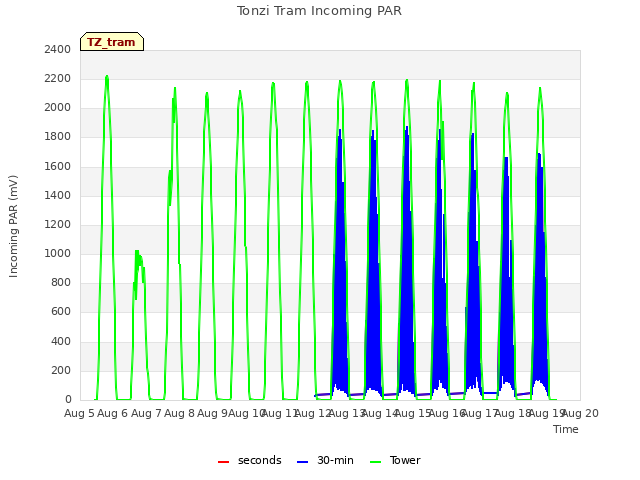Select the 'seconds' legend label
The image size is (640, 480).
(x=260, y=460)
